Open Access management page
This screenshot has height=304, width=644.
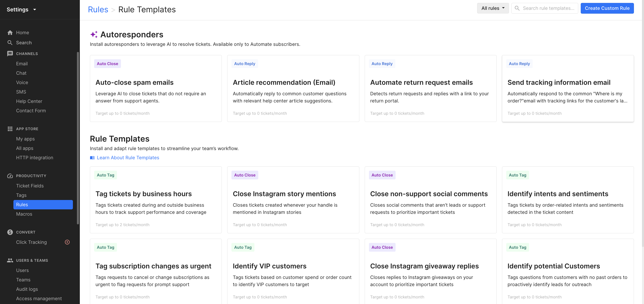pyautogui.click(x=39, y=299)
